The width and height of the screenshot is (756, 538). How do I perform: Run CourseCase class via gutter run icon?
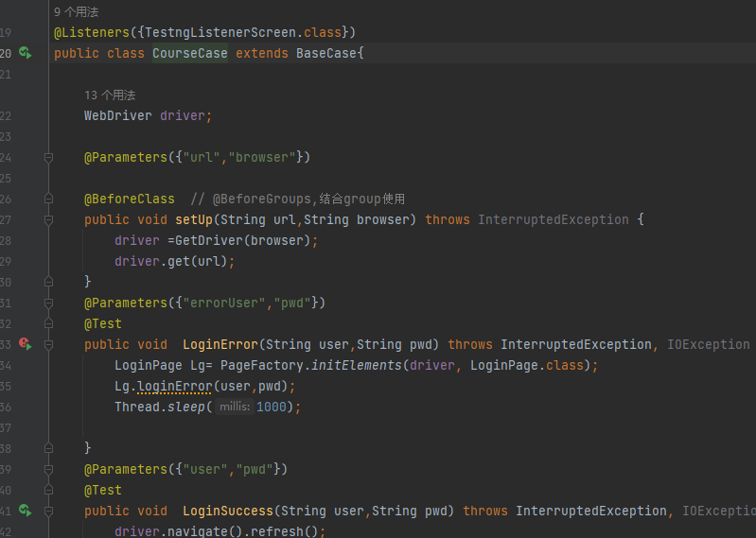click(x=25, y=53)
